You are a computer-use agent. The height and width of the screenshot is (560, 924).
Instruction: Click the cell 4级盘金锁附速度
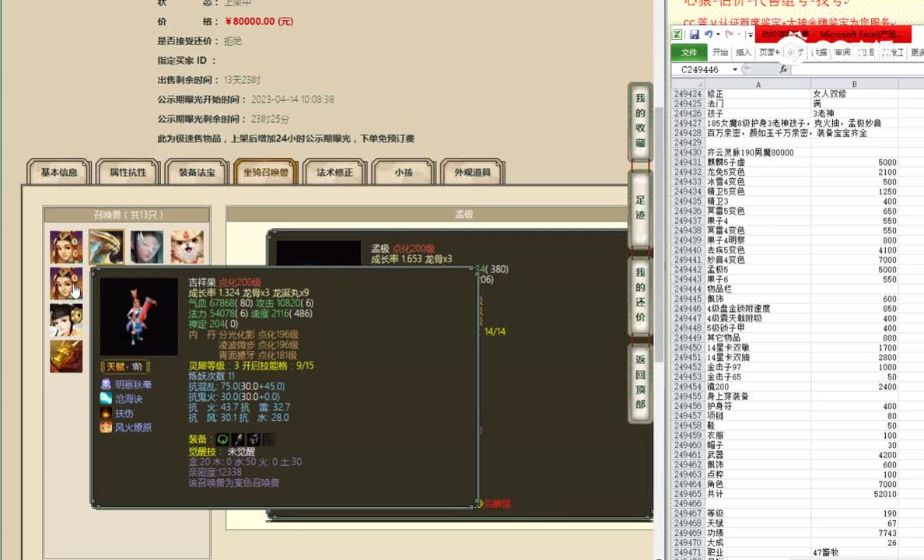point(758,308)
